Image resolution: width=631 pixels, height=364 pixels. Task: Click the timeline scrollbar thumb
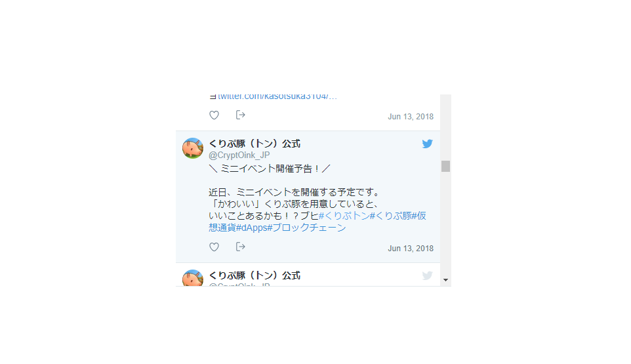tap(445, 166)
